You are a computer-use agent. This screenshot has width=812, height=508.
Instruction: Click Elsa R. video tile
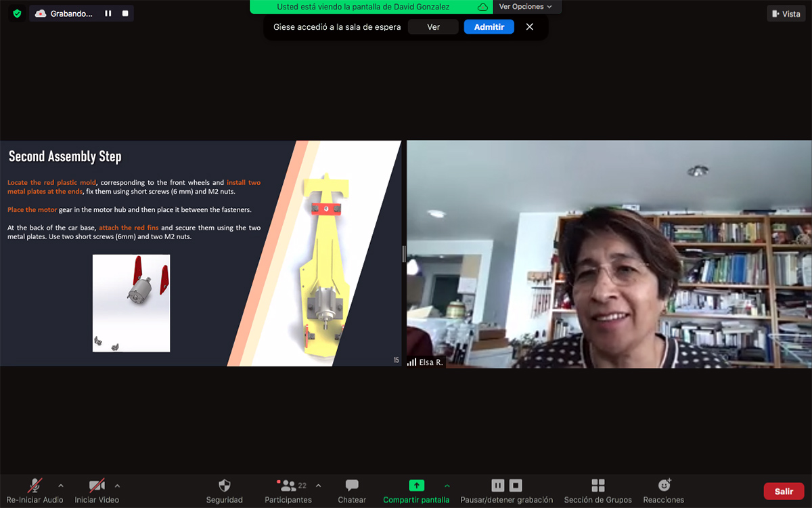(609, 254)
